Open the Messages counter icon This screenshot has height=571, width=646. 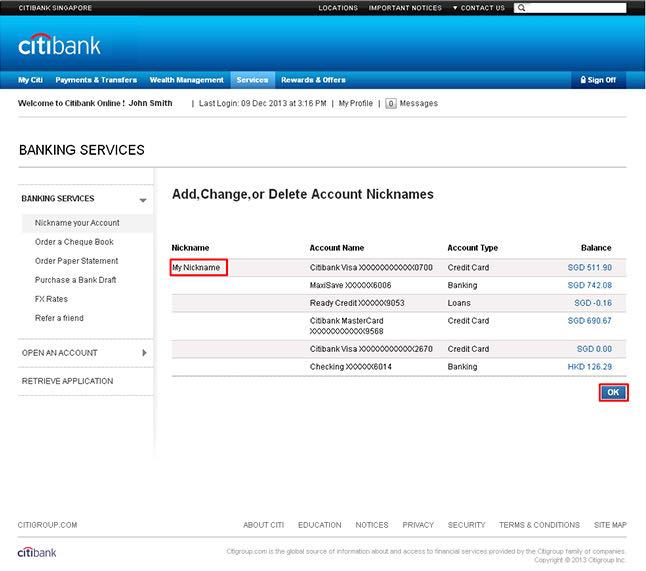point(390,103)
